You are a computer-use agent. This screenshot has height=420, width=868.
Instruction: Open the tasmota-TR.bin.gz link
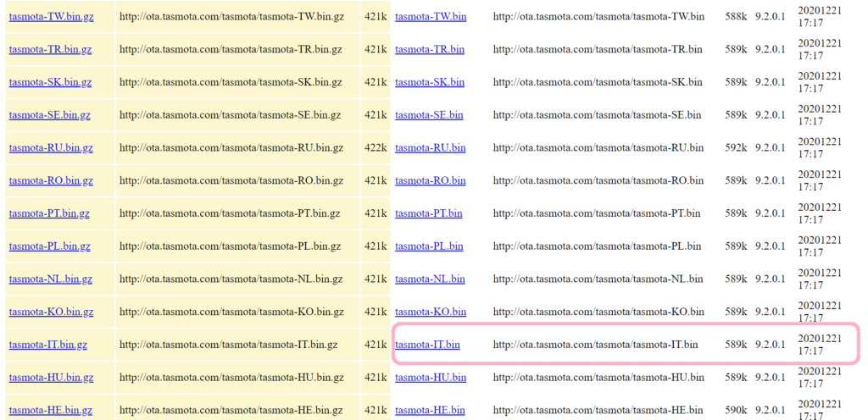click(x=50, y=49)
